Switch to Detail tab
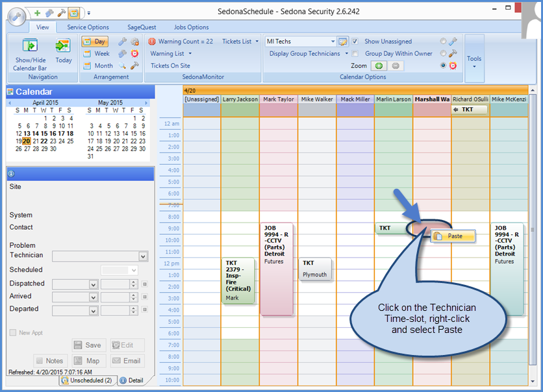This screenshot has height=392, width=543. coord(132,380)
